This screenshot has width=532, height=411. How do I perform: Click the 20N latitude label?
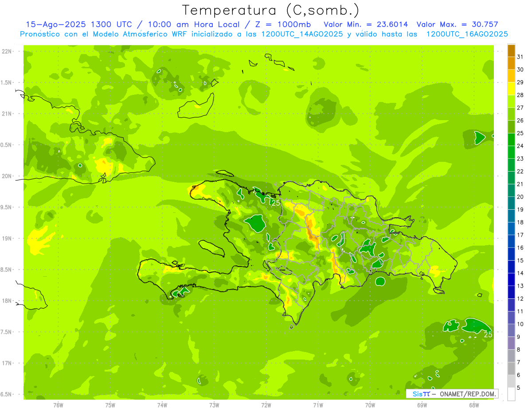point(8,176)
